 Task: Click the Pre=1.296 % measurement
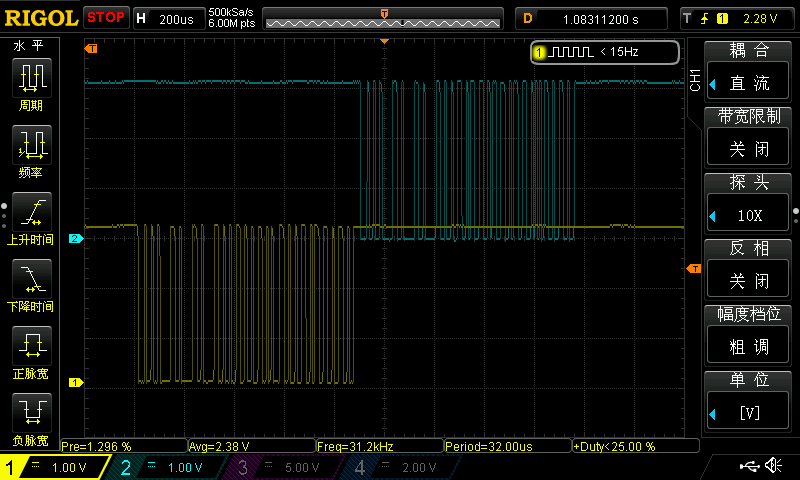(x=124, y=446)
